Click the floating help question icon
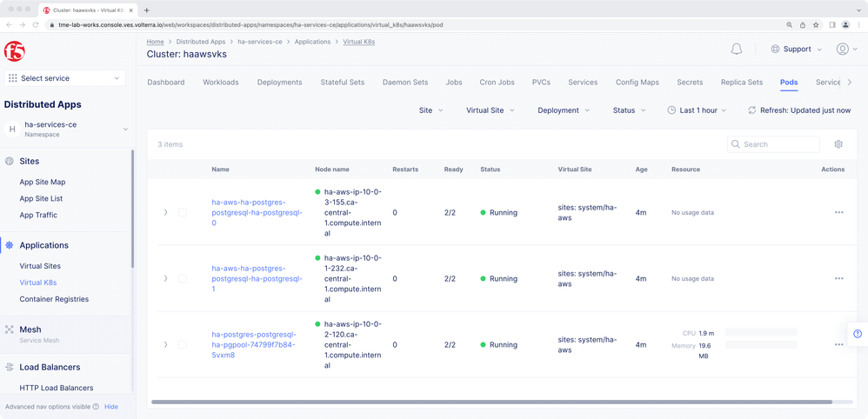The width and height of the screenshot is (868, 419). [858, 334]
